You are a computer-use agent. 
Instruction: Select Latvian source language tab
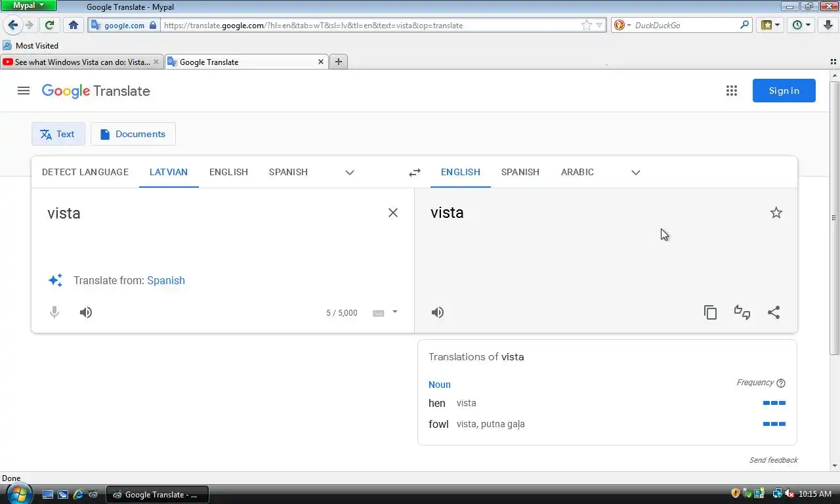169,172
